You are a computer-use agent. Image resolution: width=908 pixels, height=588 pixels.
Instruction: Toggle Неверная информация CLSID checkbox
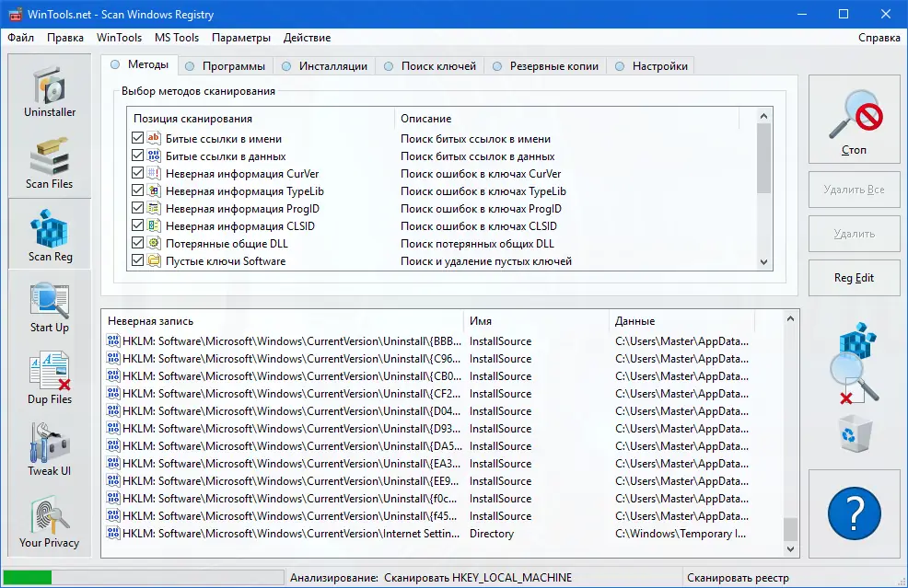137,225
